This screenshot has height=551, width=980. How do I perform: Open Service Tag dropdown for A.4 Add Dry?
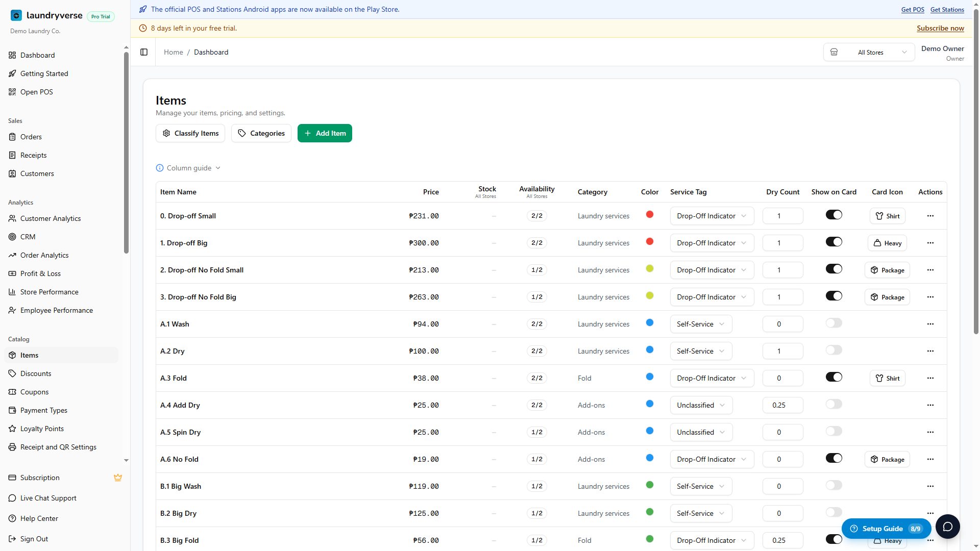coord(701,405)
